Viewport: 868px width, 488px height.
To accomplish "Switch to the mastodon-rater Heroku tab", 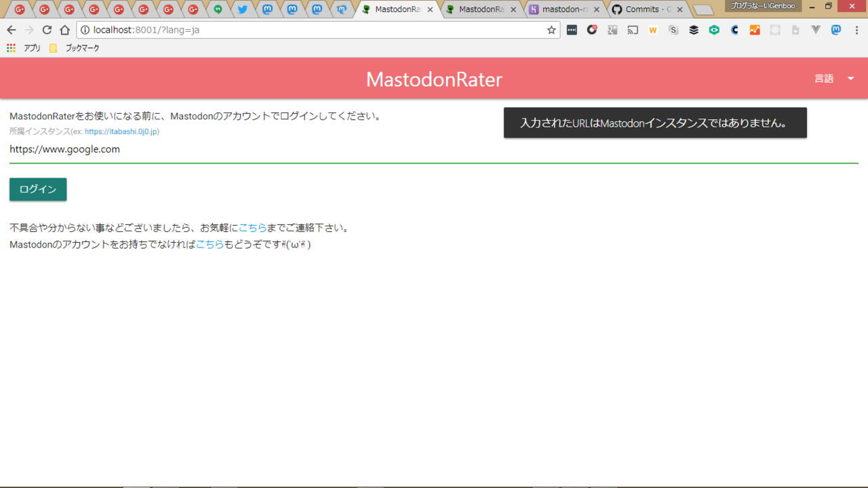I will pyautogui.click(x=564, y=9).
